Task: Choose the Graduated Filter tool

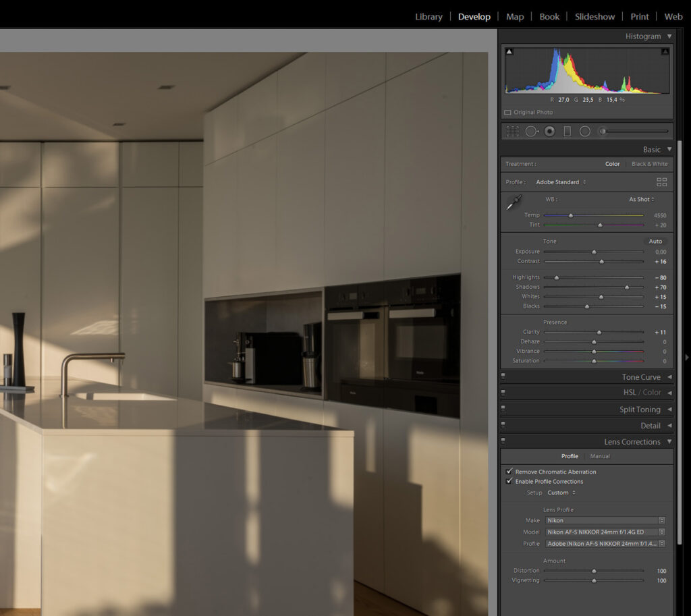Action: point(567,132)
